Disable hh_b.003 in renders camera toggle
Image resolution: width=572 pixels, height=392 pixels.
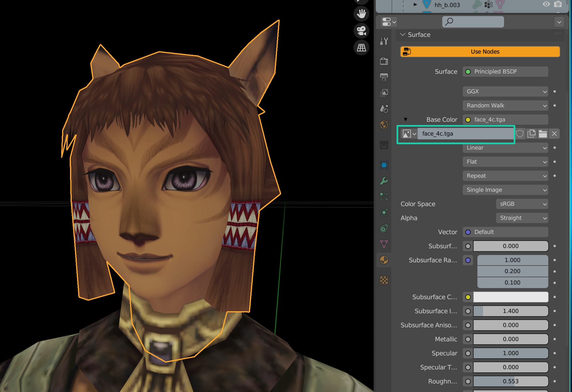tap(558, 4)
